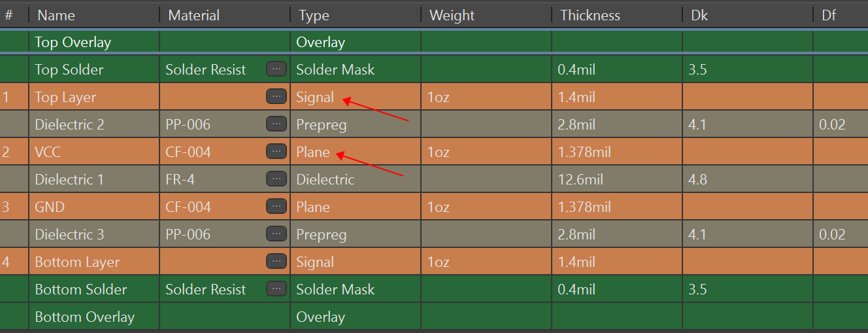
Task: Select the Material column header
Action: pos(193,14)
